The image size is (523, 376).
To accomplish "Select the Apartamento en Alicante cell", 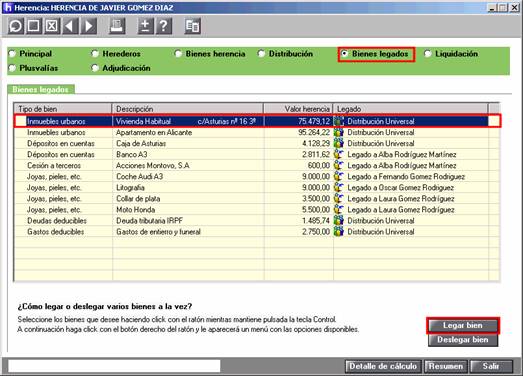I will pyautogui.click(x=188, y=132).
